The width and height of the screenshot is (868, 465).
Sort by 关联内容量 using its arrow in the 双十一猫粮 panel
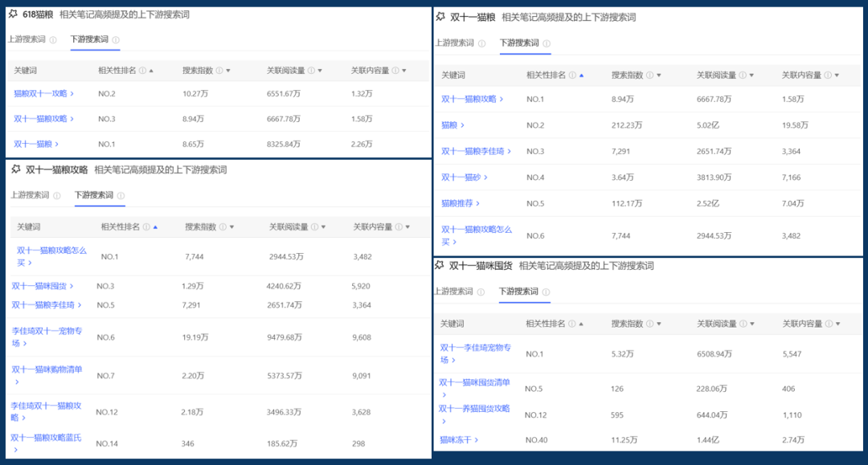[x=837, y=75]
